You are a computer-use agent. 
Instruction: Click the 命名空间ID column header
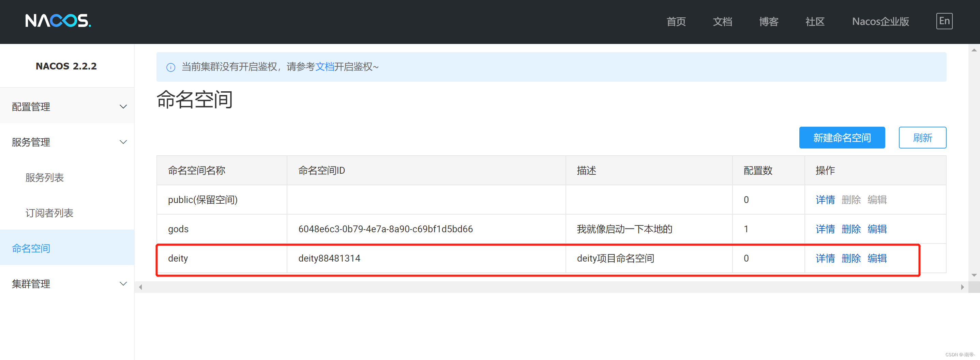(x=426, y=170)
